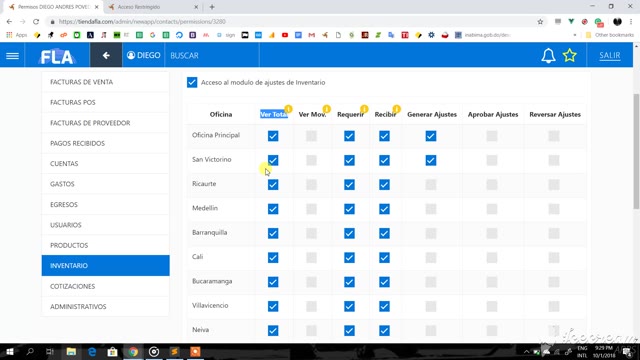The height and width of the screenshot is (360, 640).
Task: Go back with the arrow button
Action: (x=106, y=55)
